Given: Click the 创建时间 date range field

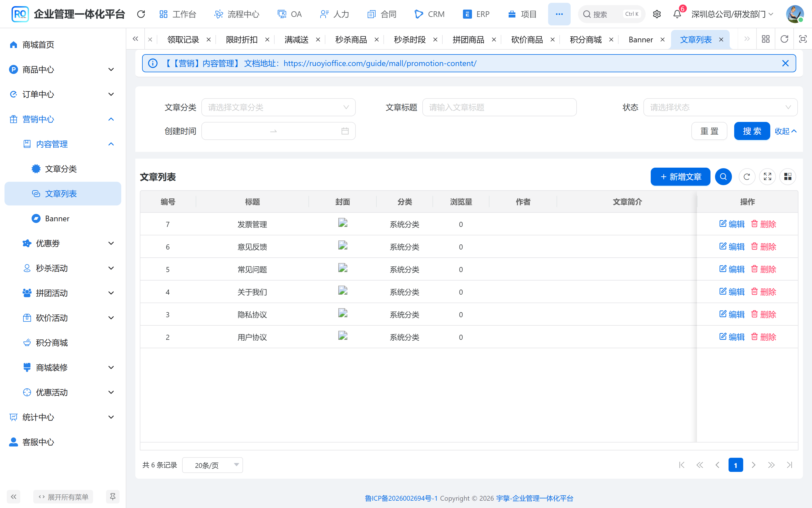Looking at the screenshot, I should (x=278, y=131).
